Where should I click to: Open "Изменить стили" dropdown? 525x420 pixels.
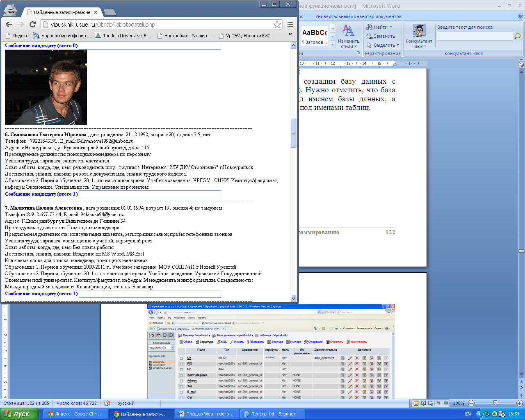(349, 37)
